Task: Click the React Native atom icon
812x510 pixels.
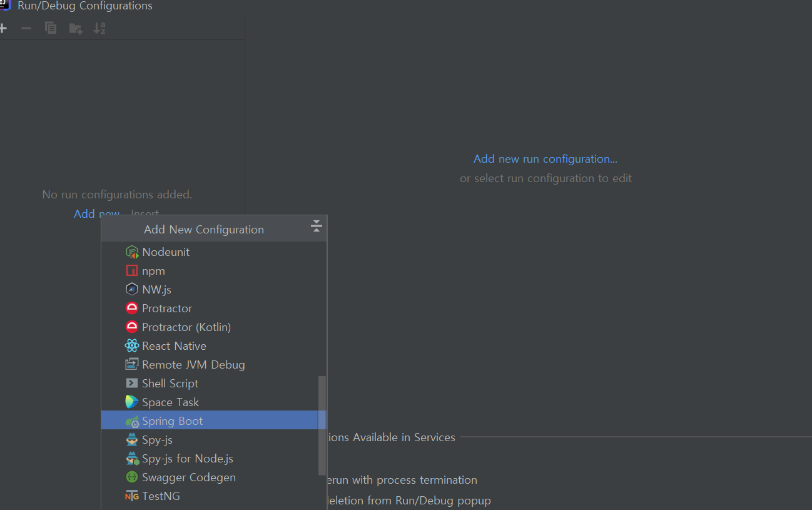Action: pos(132,346)
